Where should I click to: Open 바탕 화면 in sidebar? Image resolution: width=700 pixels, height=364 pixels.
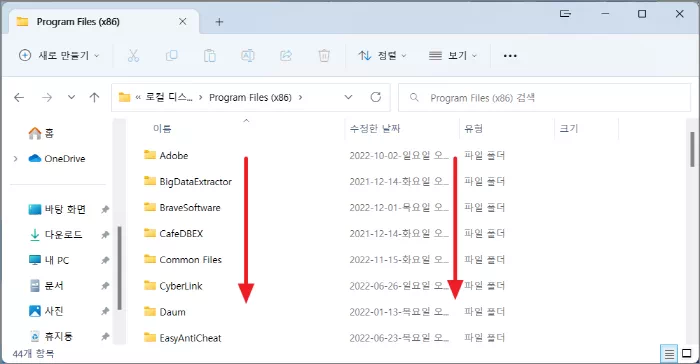pos(65,209)
